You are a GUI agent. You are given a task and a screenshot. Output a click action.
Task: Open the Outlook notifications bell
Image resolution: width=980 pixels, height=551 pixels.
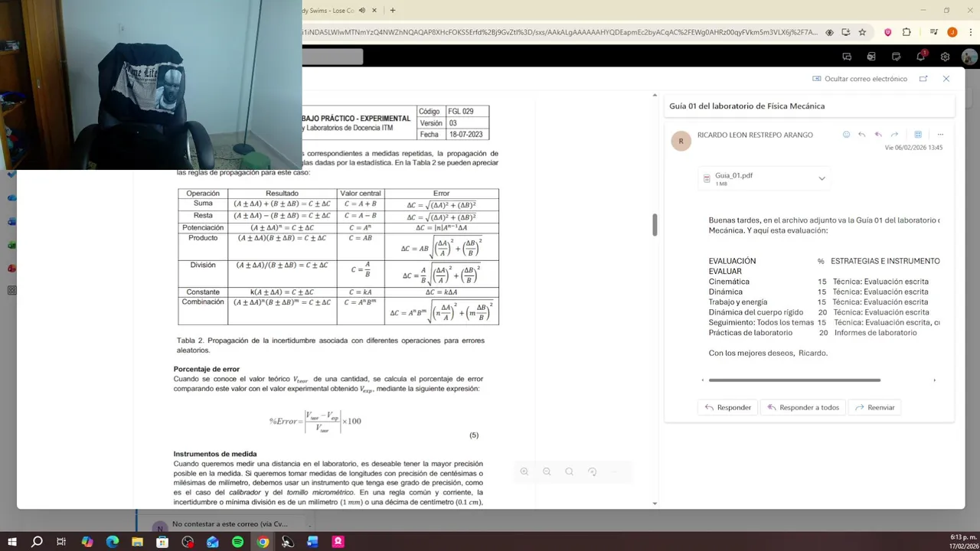(x=921, y=57)
